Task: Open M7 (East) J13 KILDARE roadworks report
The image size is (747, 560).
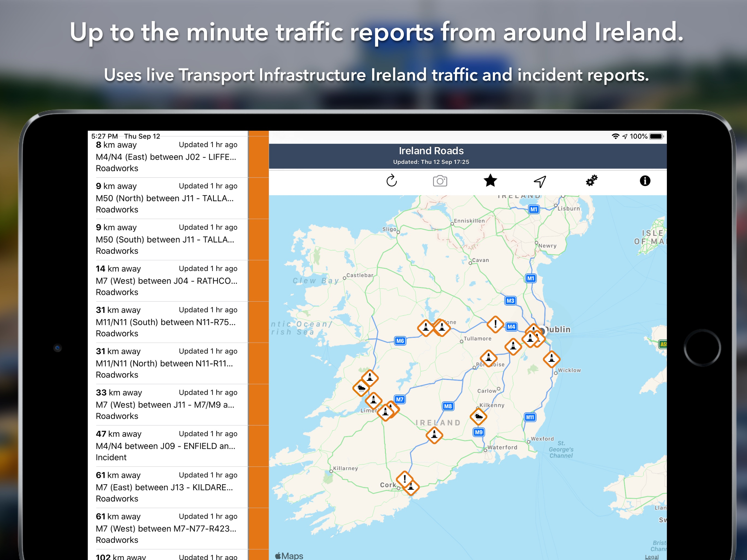Action: tap(168, 487)
